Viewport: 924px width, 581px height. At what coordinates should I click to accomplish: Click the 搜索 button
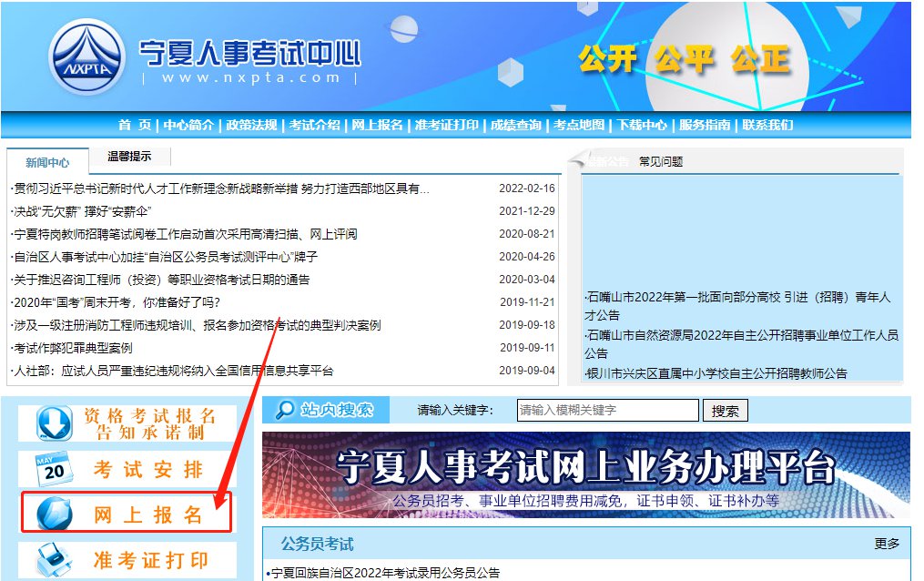pyautogui.click(x=726, y=410)
